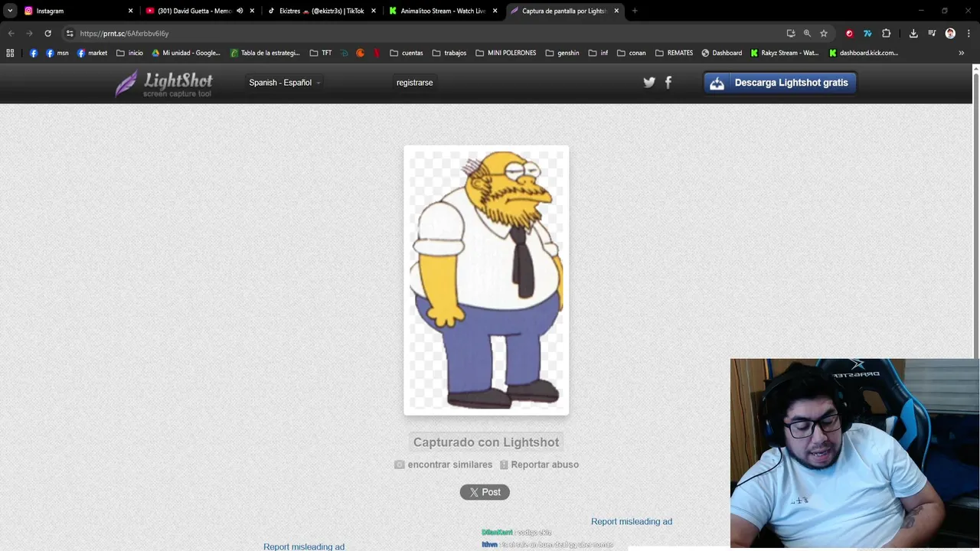The image size is (980, 551).
Task: Click the right Report misleading ad link
Action: point(632,522)
